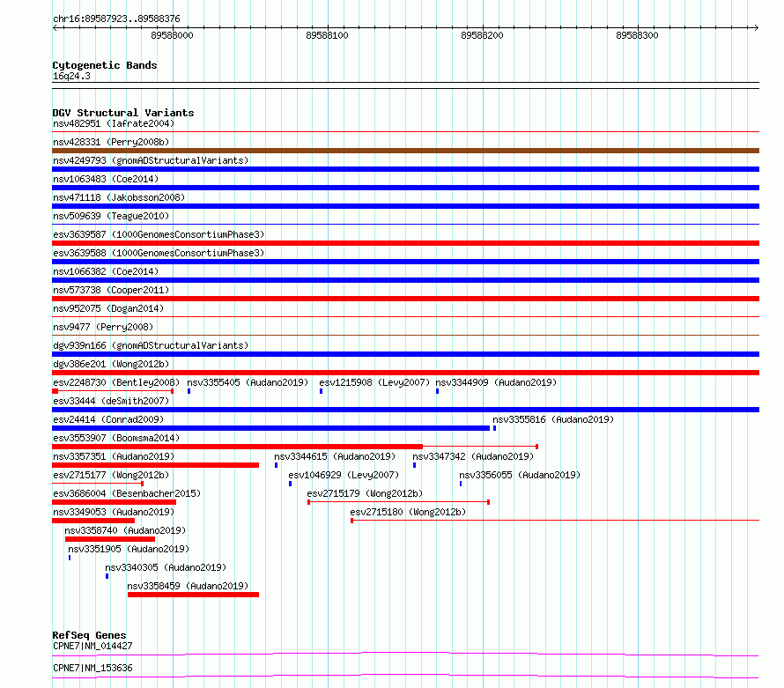Select the small blue nsv3340305 marker
Viewport: 784px width, 688px height.
click(x=107, y=576)
